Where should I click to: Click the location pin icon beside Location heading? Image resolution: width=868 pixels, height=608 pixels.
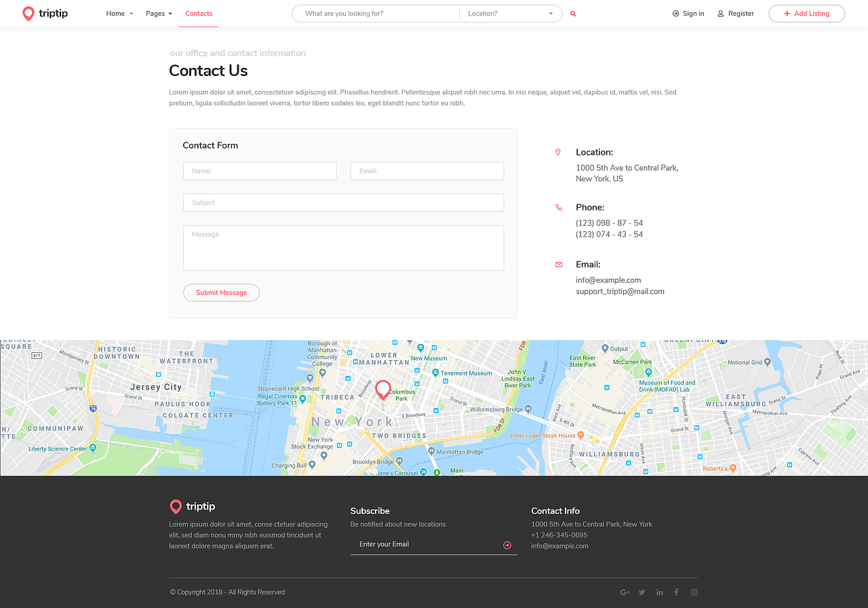point(557,152)
